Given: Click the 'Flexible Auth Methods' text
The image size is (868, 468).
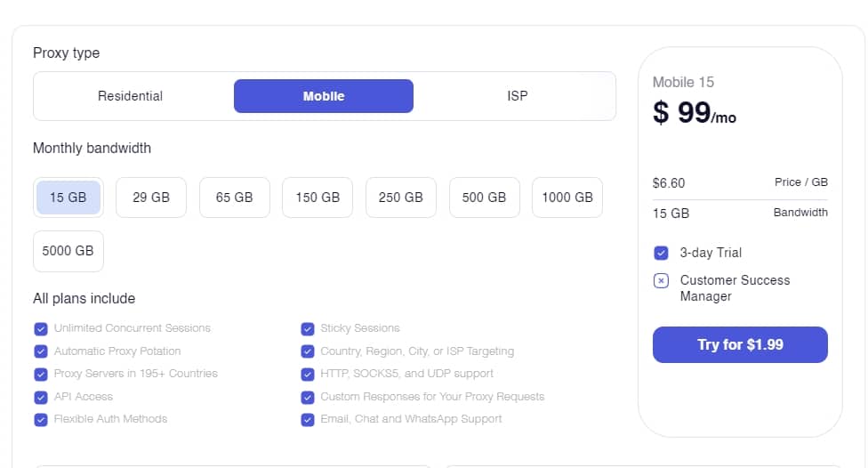Looking at the screenshot, I should coord(110,419).
